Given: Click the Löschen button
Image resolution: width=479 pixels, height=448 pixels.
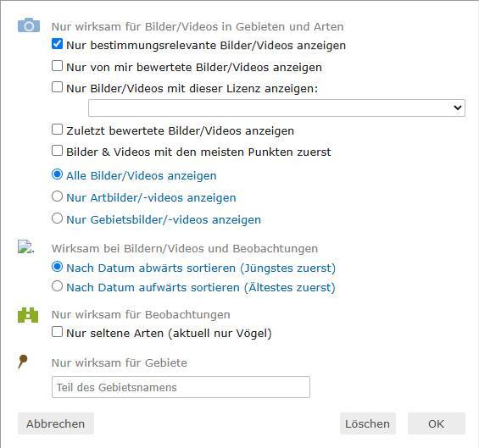Looking at the screenshot, I should point(367,423).
